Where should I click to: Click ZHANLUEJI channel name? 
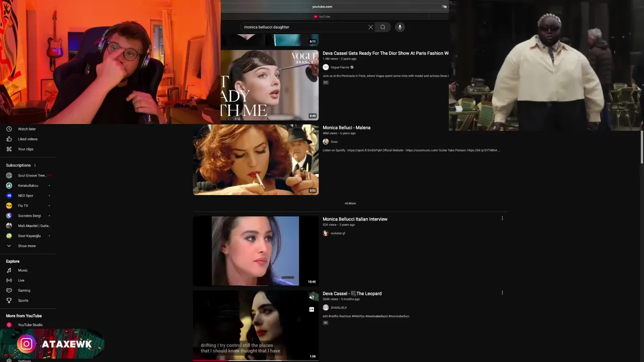pos(339,308)
